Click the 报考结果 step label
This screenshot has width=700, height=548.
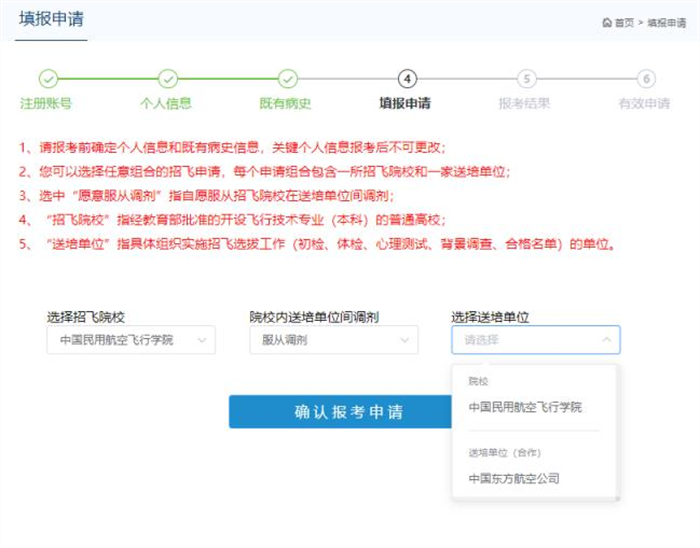tap(525, 103)
